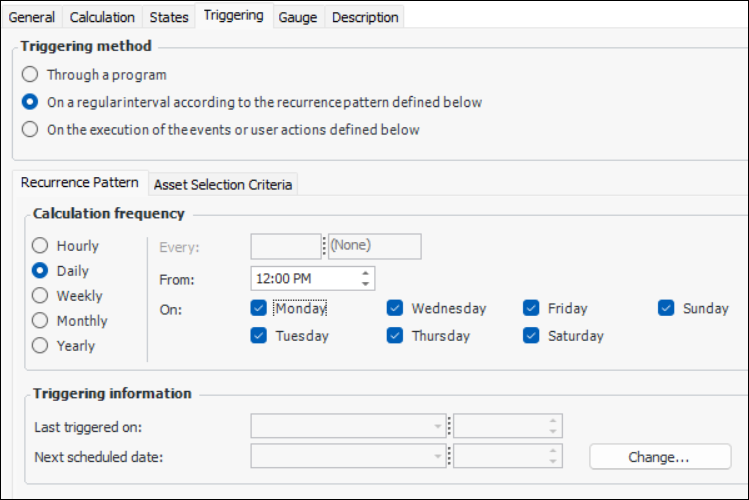Switch to the Calculation tab
This screenshot has width=749, height=500.
tap(102, 17)
